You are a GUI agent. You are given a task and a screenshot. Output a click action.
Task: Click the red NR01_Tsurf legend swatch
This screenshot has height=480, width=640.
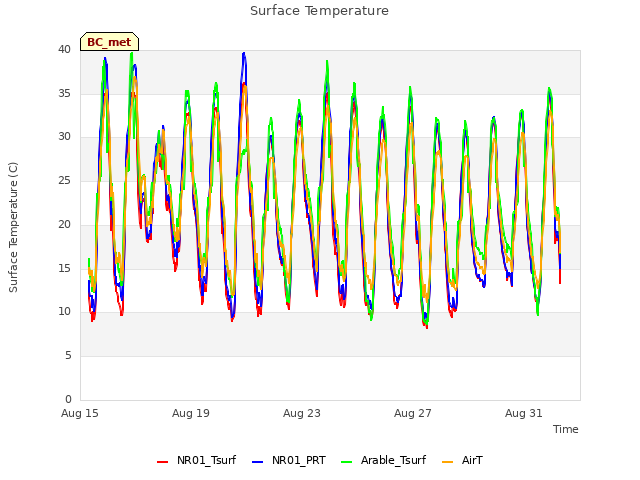(x=162, y=462)
